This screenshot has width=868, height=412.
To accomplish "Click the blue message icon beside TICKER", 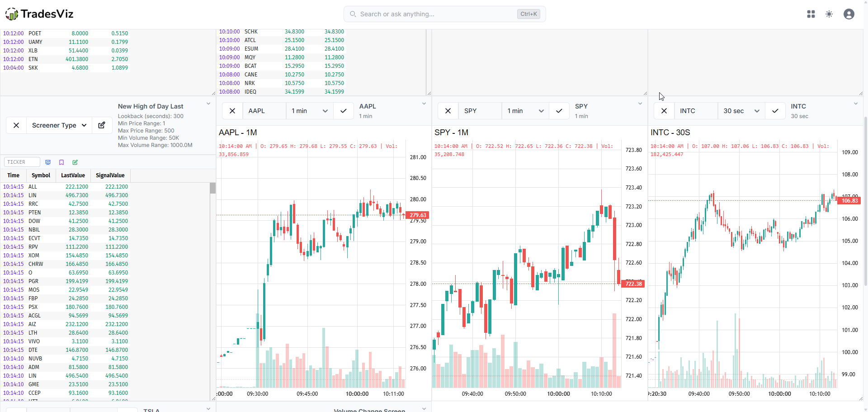I will point(48,162).
